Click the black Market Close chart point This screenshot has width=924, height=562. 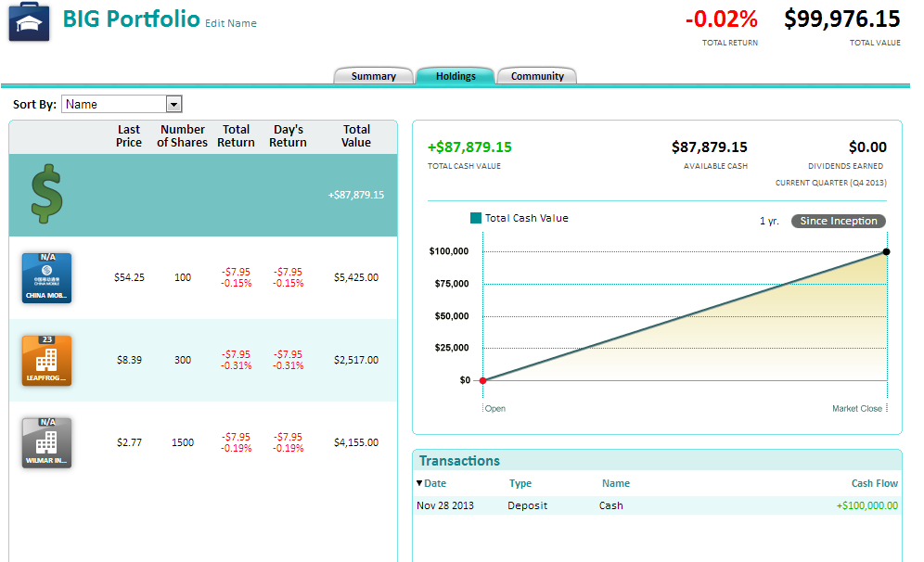(886, 251)
